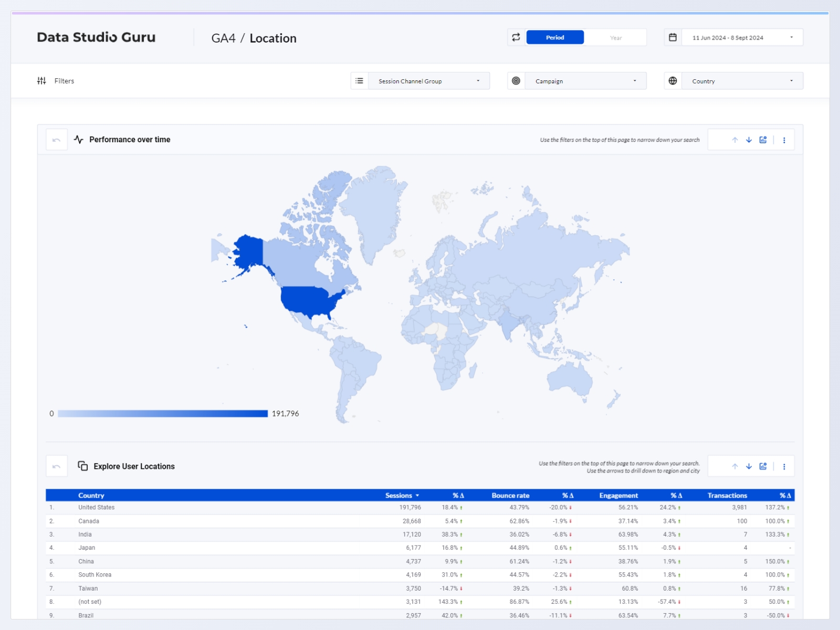
Task: Select the Period toggle option
Action: 555,37
